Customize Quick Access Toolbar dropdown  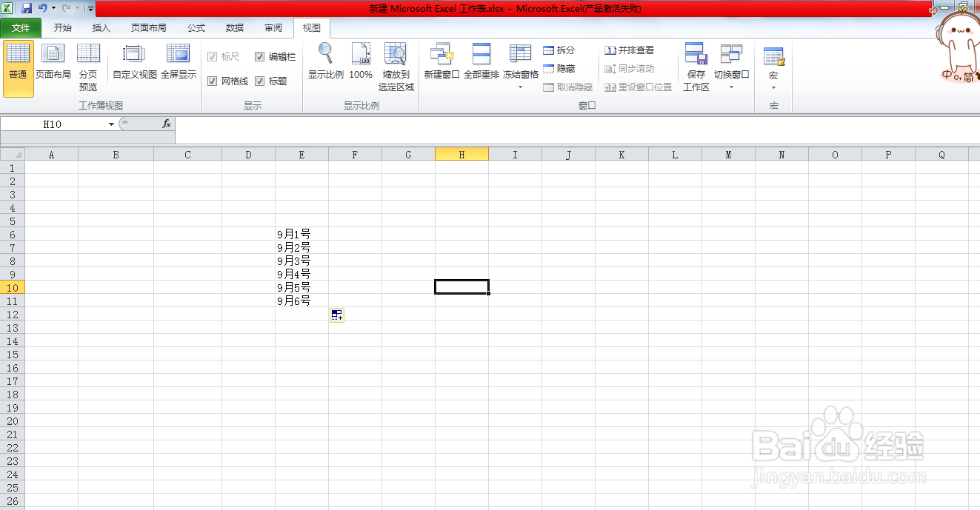90,8
